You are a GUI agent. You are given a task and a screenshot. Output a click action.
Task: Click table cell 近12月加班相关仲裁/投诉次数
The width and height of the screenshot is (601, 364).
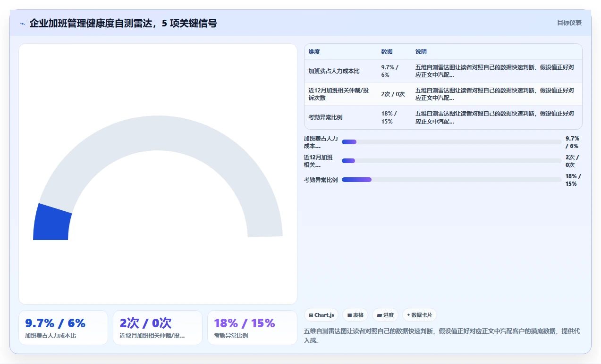(x=339, y=94)
